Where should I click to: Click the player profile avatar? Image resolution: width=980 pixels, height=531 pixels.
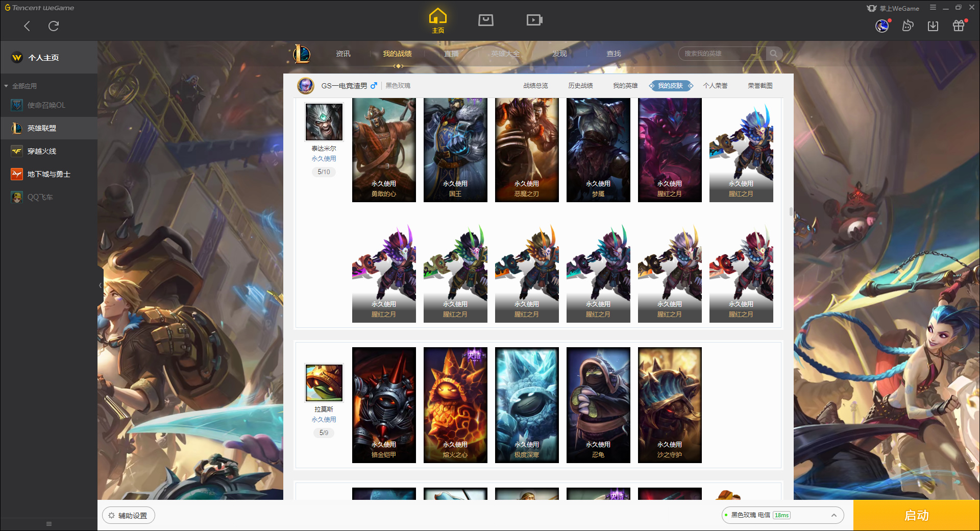pyautogui.click(x=306, y=86)
